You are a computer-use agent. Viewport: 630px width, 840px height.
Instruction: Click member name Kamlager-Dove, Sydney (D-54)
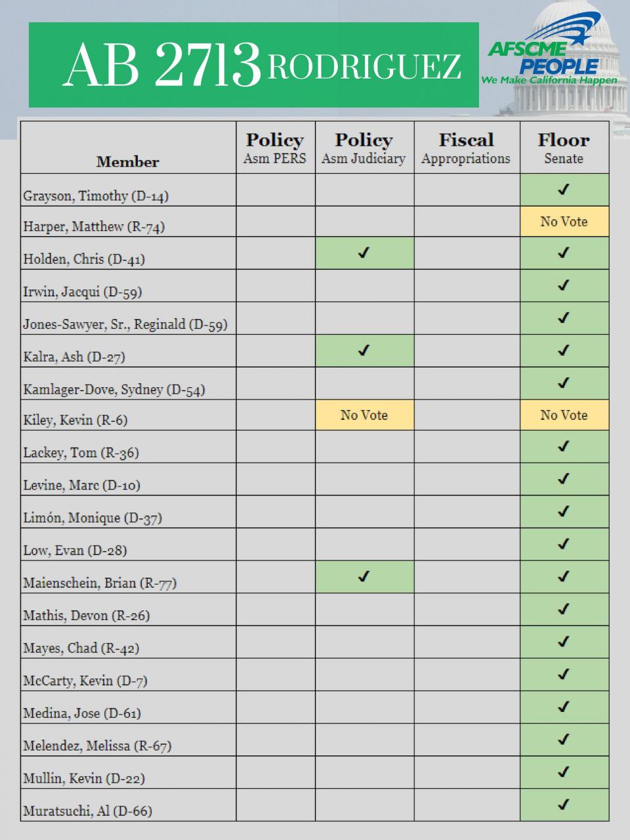pos(114,389)
